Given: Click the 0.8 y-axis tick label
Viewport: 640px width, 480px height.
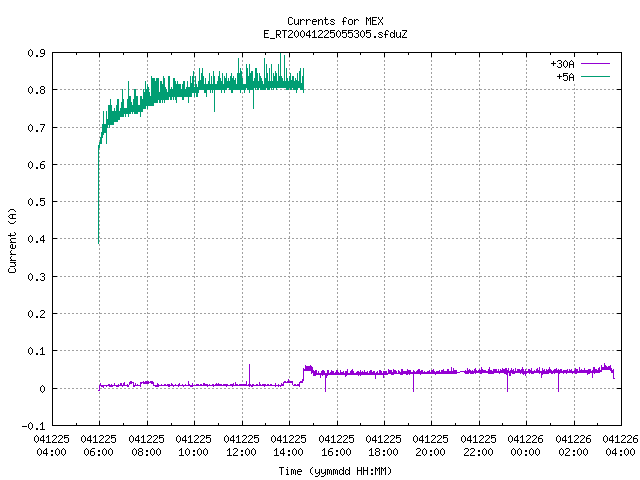Looking at the screenshot, I should 36,90.
